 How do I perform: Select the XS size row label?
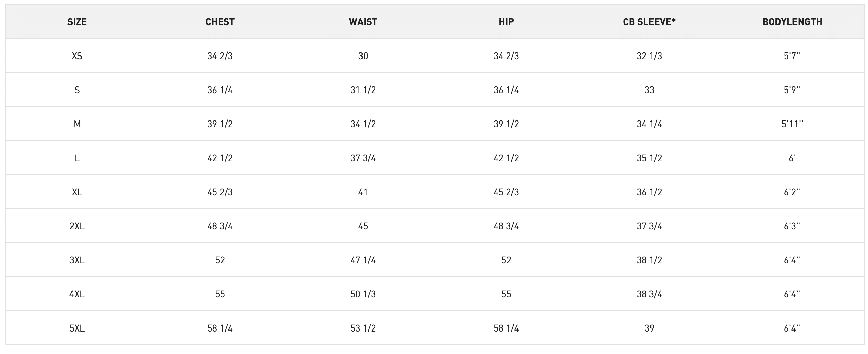77,56
